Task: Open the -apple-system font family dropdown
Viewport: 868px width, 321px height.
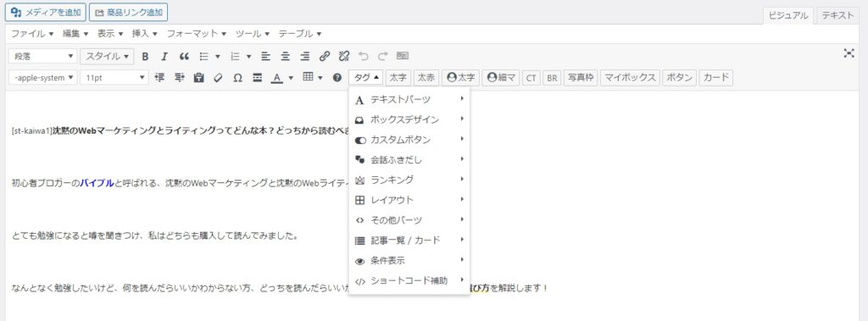Action: coord(43,78)
